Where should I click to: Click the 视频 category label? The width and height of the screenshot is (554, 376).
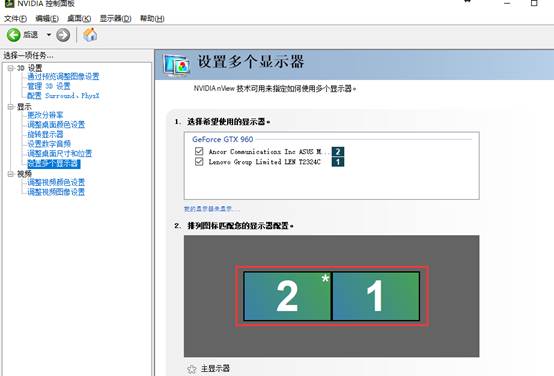coord(24,174)
